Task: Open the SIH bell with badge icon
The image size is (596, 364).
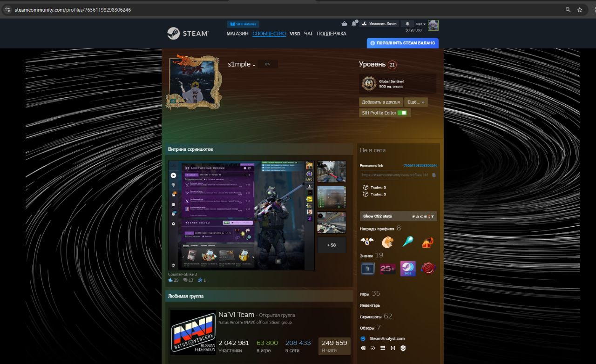Action: click(354, 23)
